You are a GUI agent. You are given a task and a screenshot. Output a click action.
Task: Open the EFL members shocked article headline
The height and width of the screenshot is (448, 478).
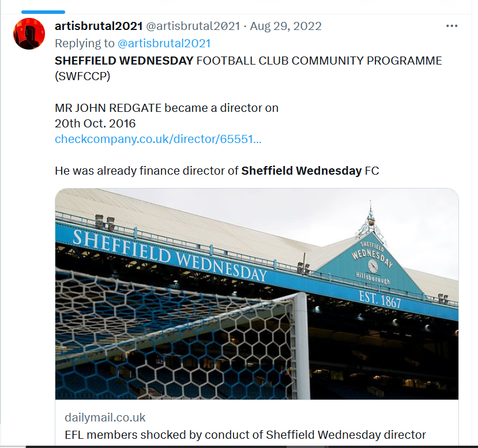[x=245, y=435]
